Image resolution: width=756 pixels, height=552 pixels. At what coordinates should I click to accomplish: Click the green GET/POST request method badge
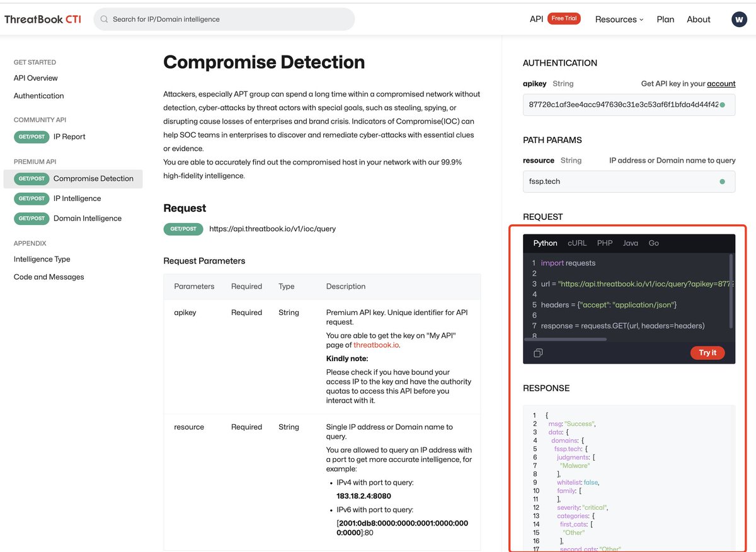tap(183, 229)
